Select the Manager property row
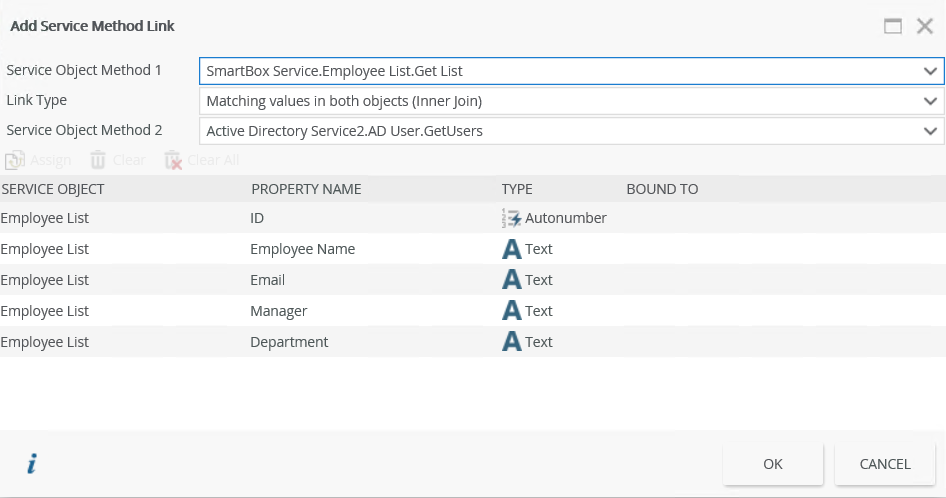This screenshot has height=498, width=946. 279,311
